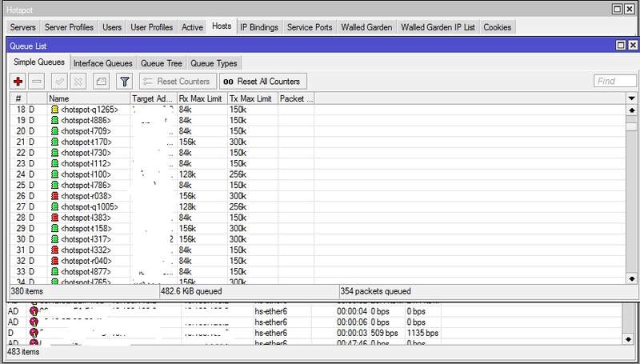The width and height of the screenshot is (640, 364).
Task: Open the Server Profiles tab
Action: (69, 27)
